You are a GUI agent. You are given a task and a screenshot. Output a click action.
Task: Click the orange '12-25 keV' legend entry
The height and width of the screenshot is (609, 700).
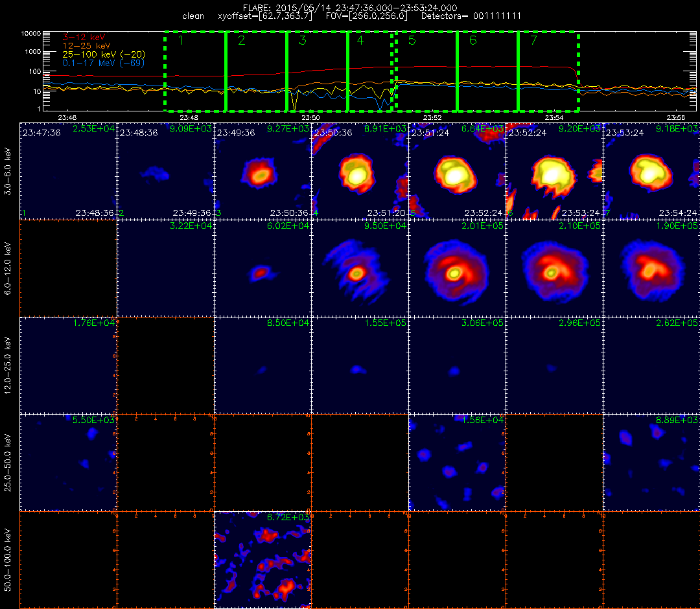(86, 46)
